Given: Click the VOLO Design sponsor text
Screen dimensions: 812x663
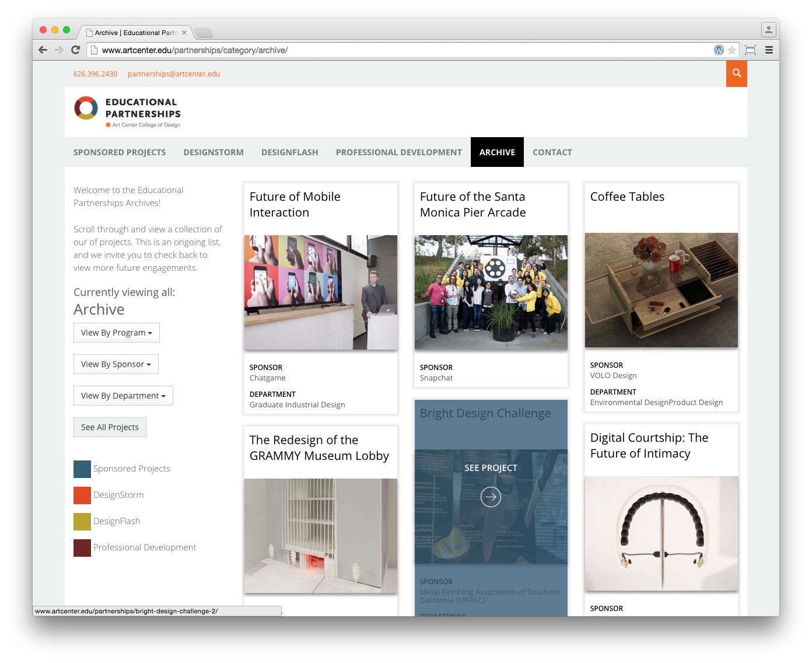Looking at the screenshot, I should point(613,376).
